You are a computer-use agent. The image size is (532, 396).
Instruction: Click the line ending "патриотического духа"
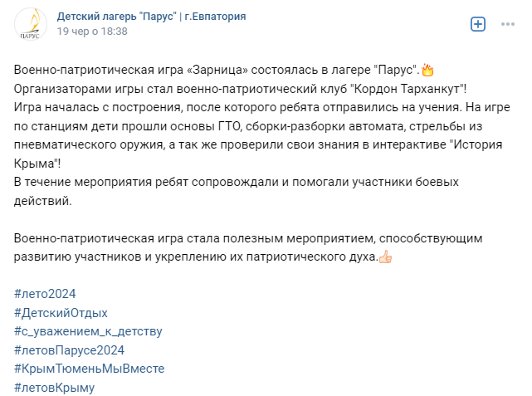196,257
